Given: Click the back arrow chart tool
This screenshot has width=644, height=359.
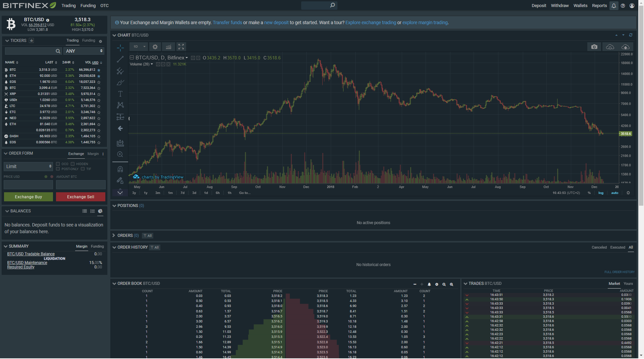Looking at the screenshot, I should tap(120, 129).
